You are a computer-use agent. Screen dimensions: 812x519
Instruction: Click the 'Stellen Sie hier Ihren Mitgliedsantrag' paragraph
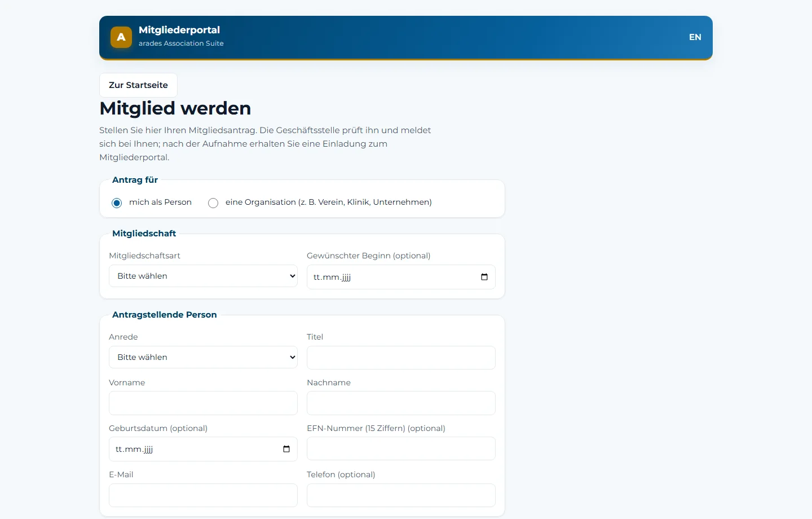pos(265,144)
